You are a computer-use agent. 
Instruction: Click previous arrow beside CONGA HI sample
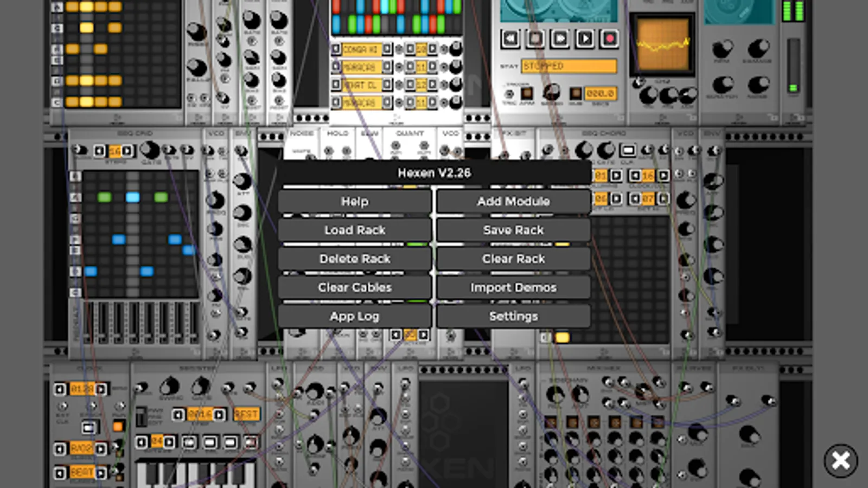pyautogui.click(x=336, y=49)
